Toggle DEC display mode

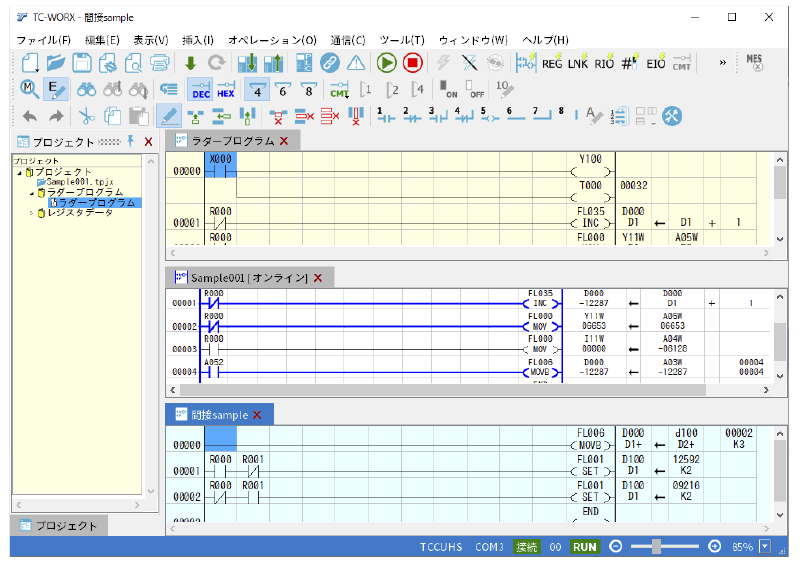point(201,89)
